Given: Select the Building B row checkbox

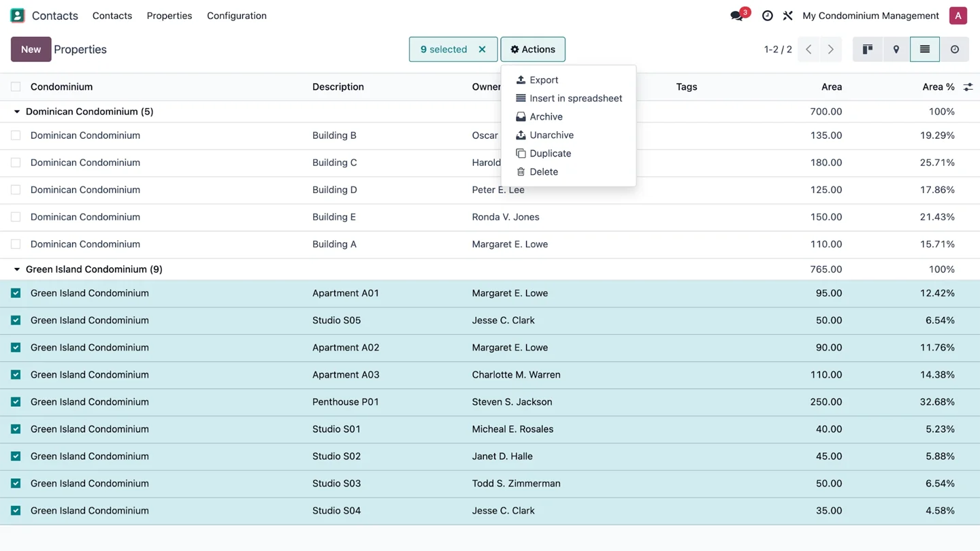Looking at the screenshot, I should click(16, 135).
